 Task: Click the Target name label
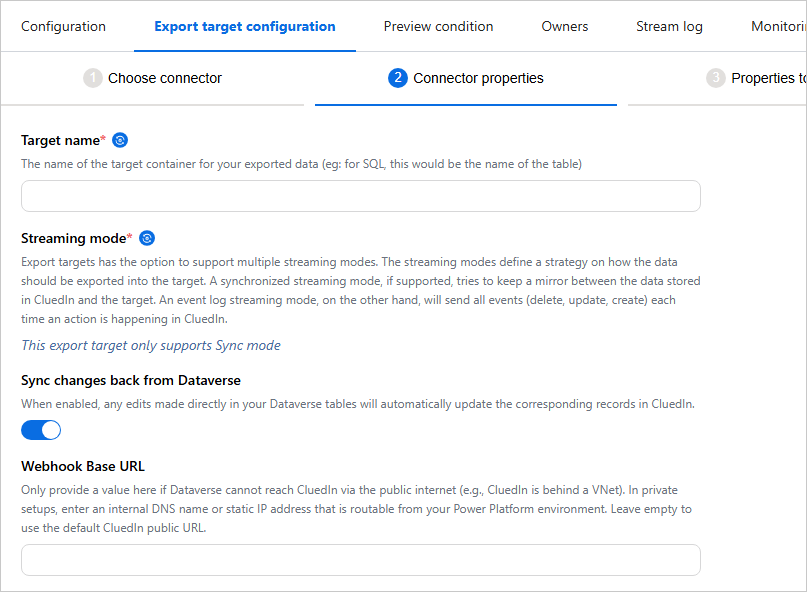[63, 140]
